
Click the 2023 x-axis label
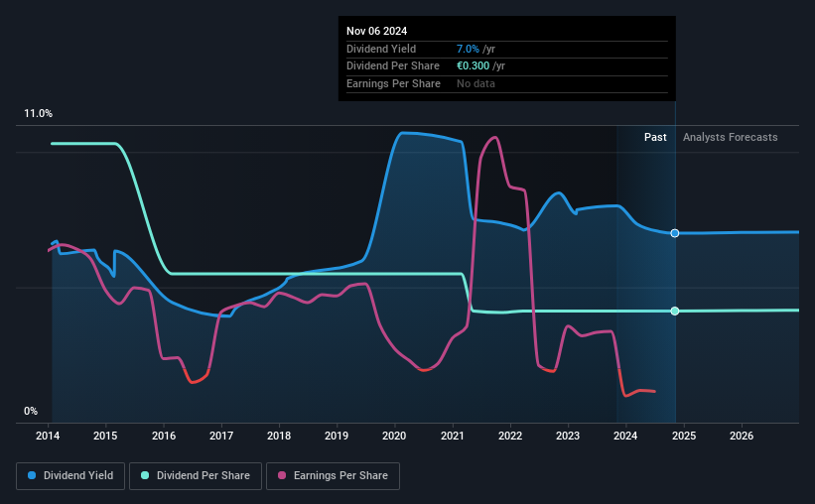click(568, 436)
